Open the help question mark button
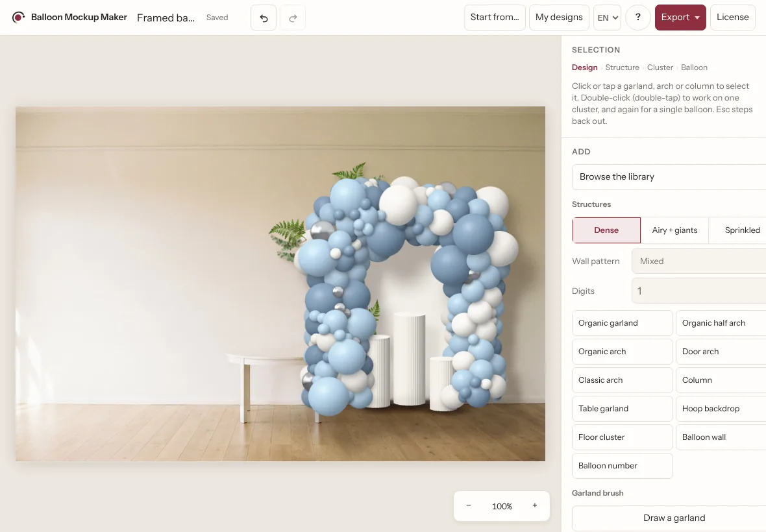The height and width of the screenshot is (532, 766). [x=637, y=18]
